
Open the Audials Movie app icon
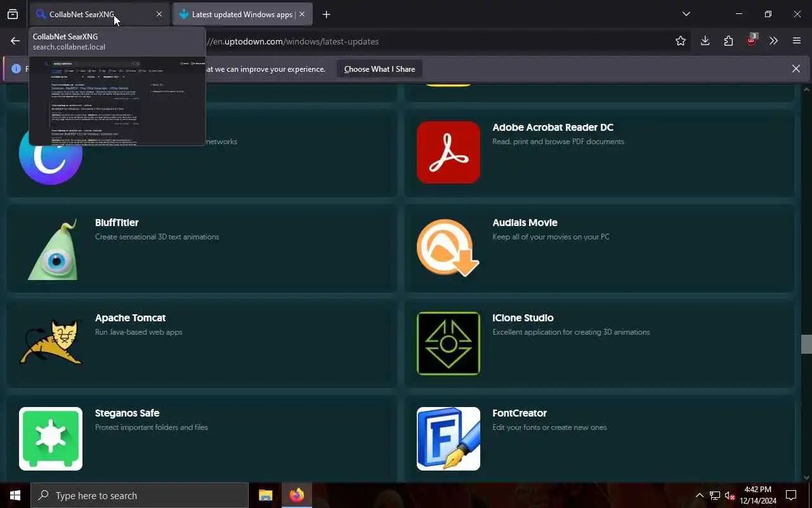click(x=448, y=248)
